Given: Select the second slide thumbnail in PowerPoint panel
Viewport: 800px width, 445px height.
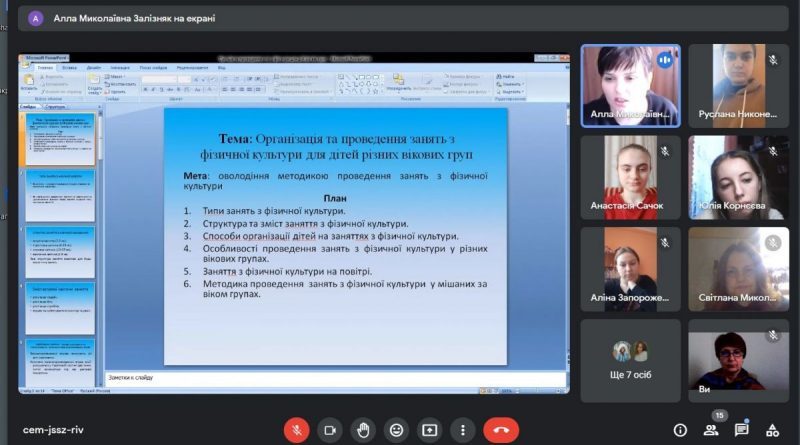Looking at the screenshot, I should (60, 196).
